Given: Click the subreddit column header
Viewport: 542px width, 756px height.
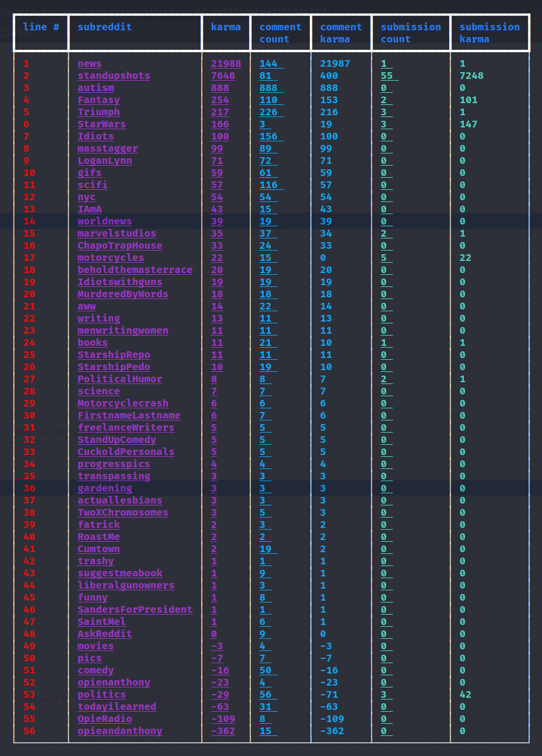Looking at the screenshot, I should [x=105, y=27].
